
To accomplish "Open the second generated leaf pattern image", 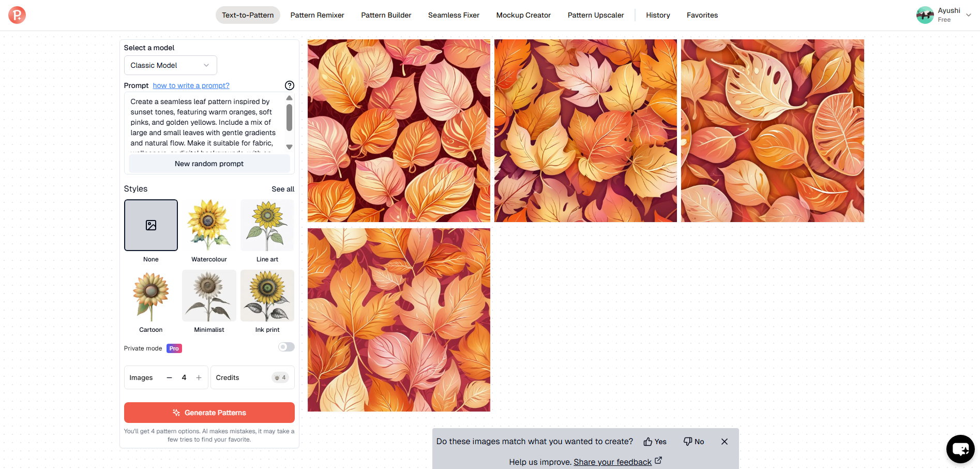I will [585, 130].
